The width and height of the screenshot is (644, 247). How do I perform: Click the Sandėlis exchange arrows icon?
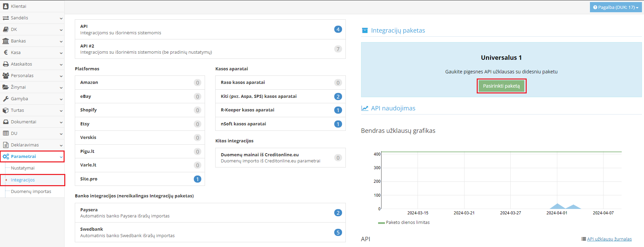click(x=6, y=18)
